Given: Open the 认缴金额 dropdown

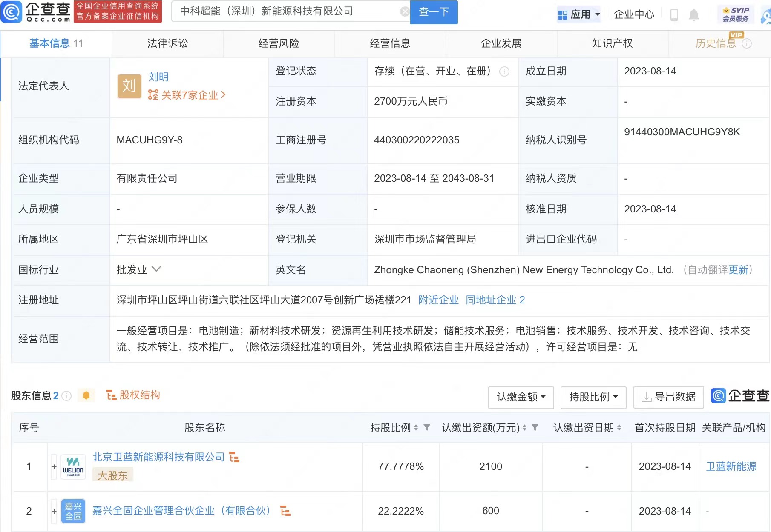Looking at the screenshot, I should point(521,397).
